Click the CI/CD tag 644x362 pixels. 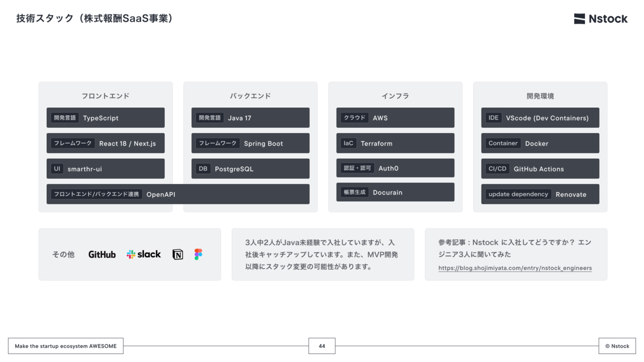[497, 168]
